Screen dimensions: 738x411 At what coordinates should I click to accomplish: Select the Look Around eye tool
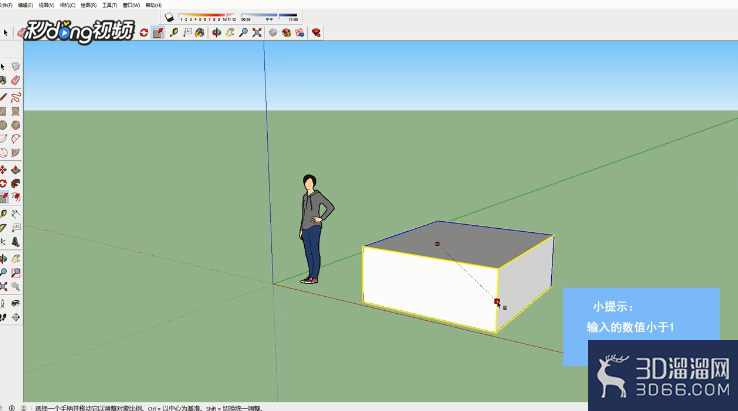tap(16, 303)
